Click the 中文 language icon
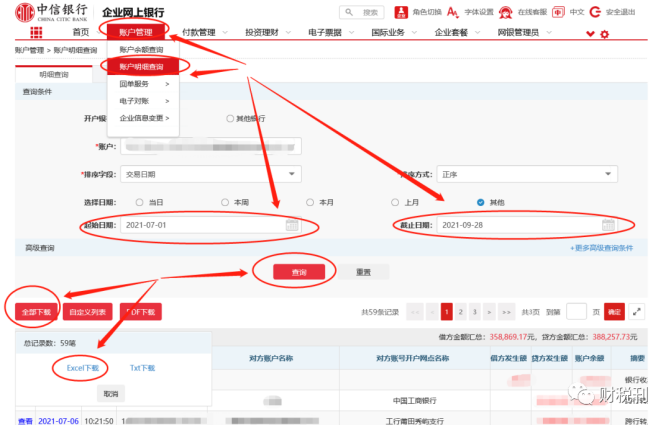The image size is (671, 426). (x=558, y=12)
